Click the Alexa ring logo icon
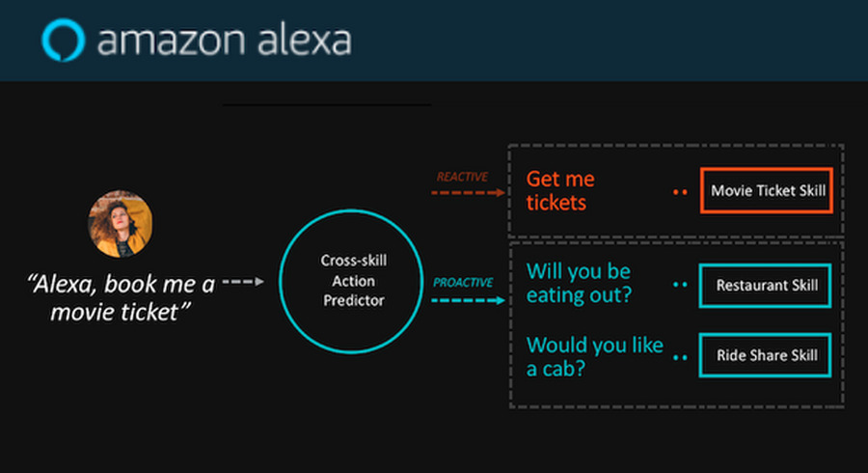This screenshot has width=868, height=473. [64, 41]
